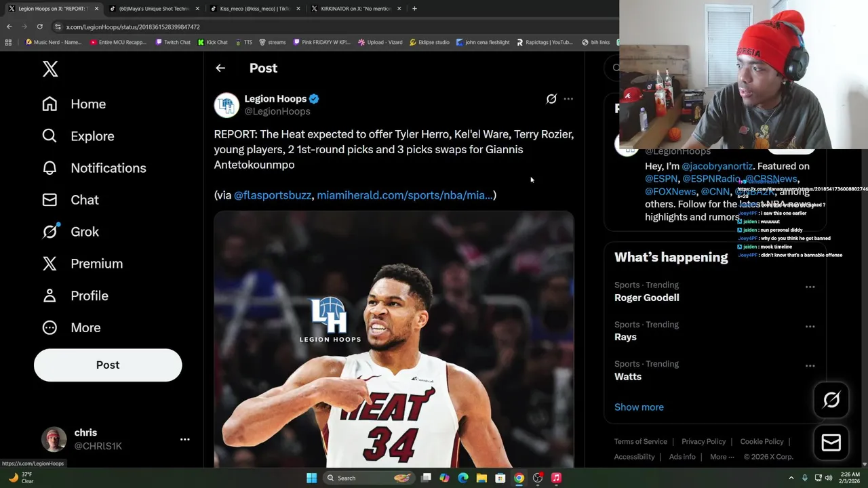Click the Legion Hoops display name

click(x=275, y=98)
